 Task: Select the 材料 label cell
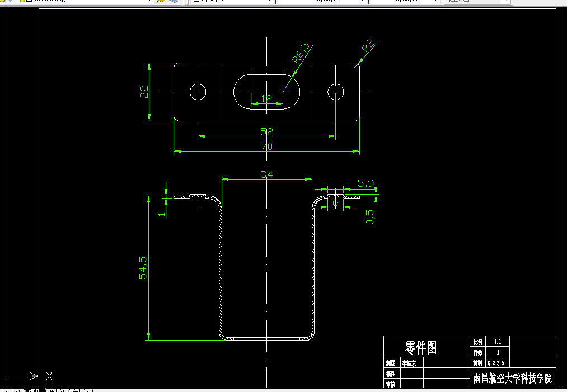pyautogui.click(x=478, y=363)
